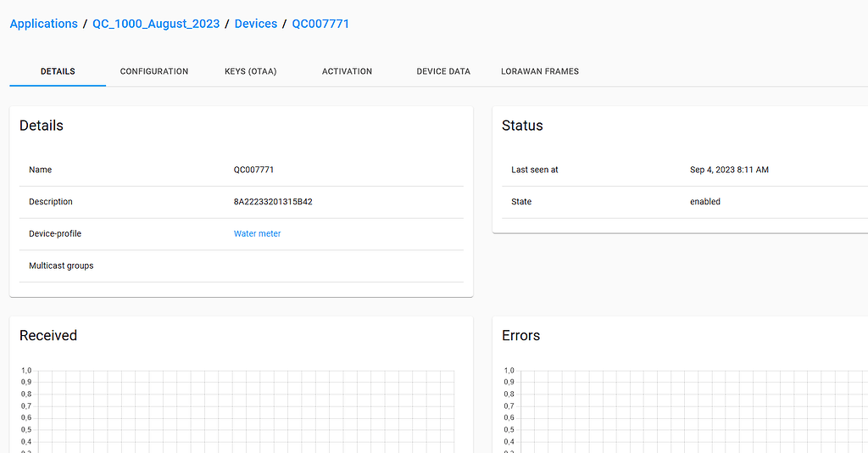
Task: Click the description value 8A22233201315B42
Action: coord(273,202)
